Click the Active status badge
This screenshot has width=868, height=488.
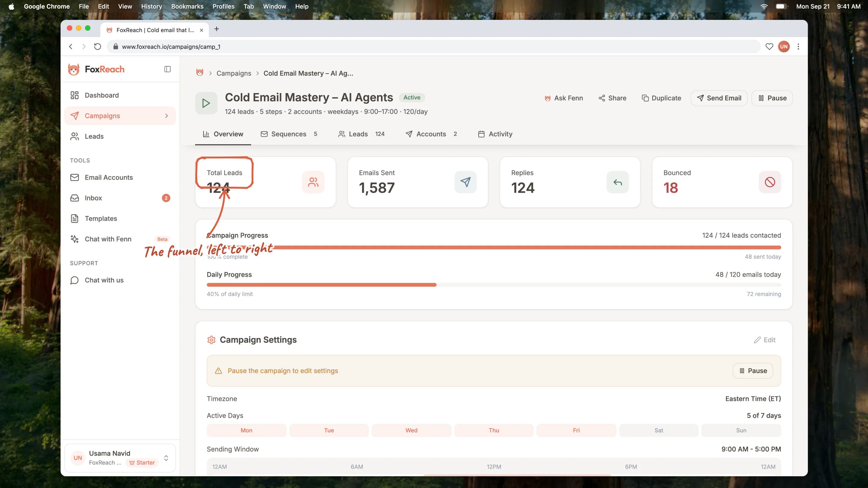click(x=412, y=97)
